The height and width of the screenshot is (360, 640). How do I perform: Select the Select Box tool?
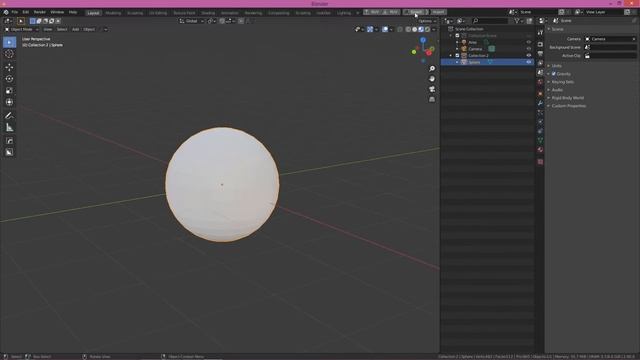pos(9,42)
